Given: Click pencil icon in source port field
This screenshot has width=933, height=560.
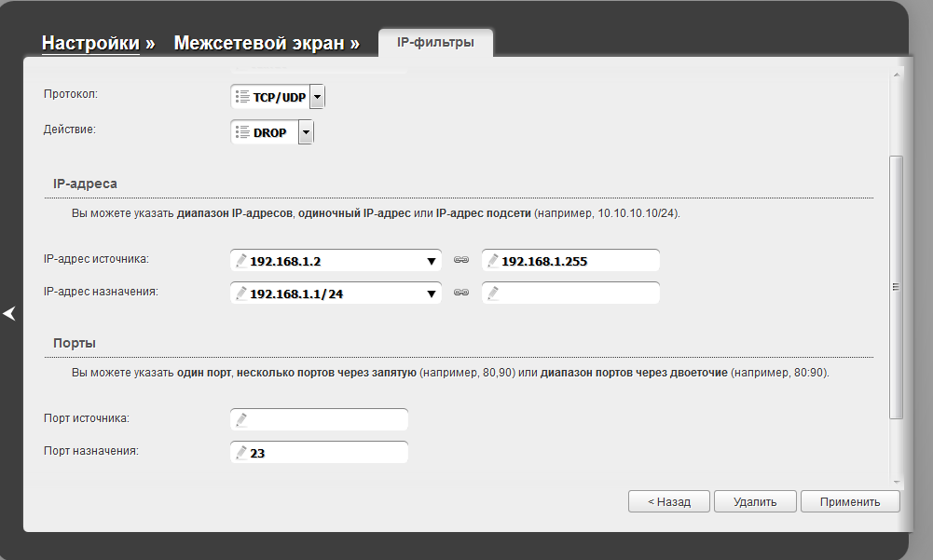Looking at the screenshot, I should point(241,419).
